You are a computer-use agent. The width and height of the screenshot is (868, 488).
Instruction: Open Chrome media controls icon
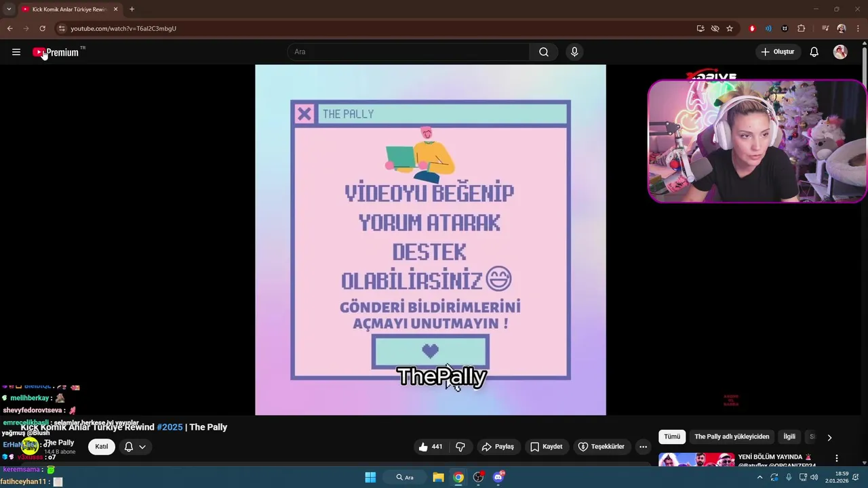click(825, 28)
